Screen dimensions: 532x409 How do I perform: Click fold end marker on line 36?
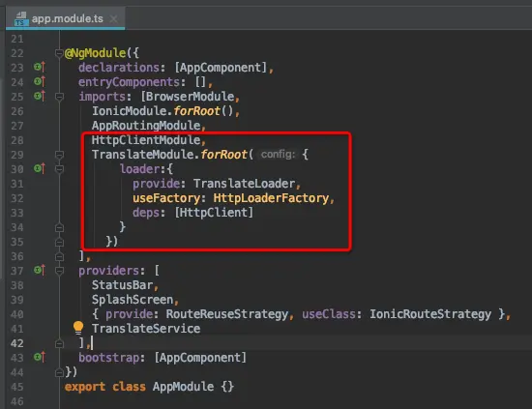coord(59,257)
